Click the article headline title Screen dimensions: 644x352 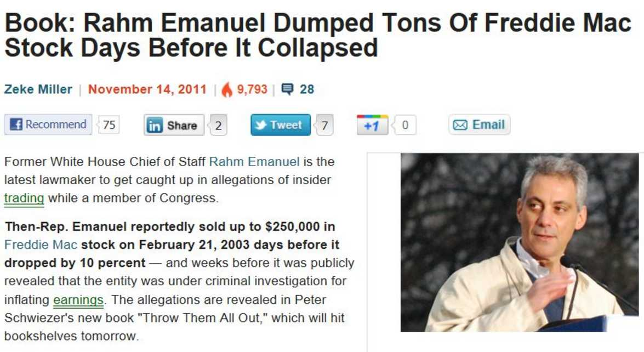point(317,35)
